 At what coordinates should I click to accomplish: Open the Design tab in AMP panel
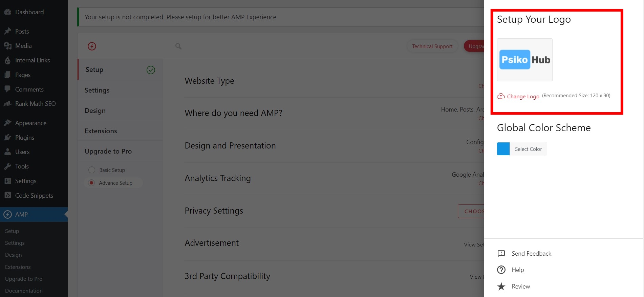(x=120, y=111)
